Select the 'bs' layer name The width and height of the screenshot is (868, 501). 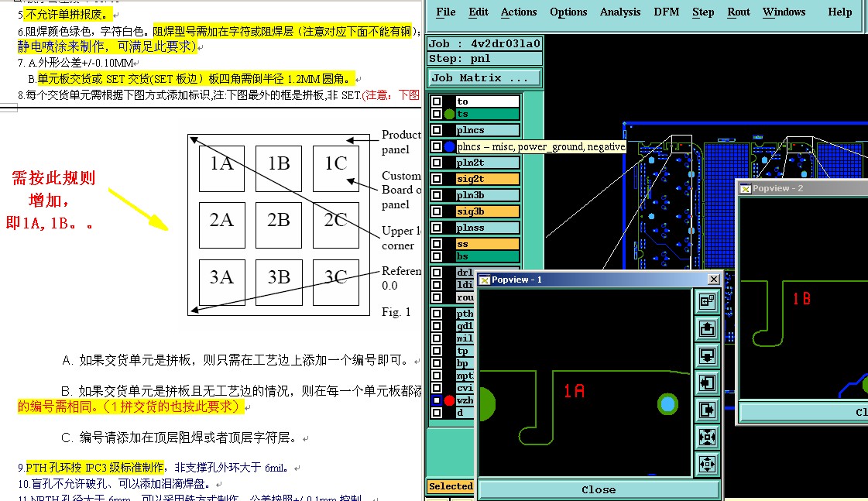tap(488, 256)
